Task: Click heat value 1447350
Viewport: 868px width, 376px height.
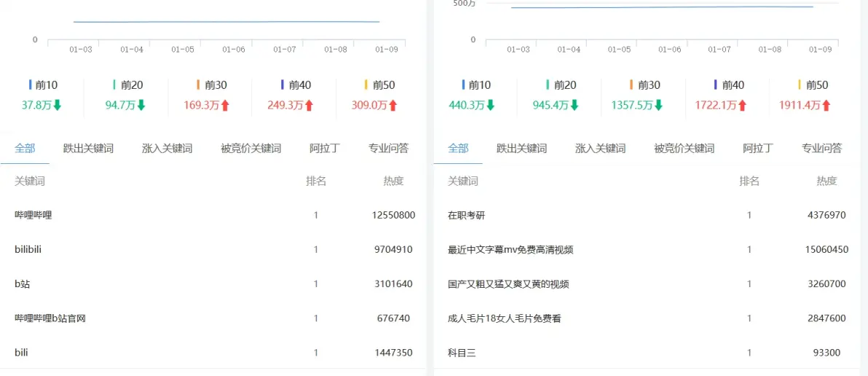Action: click(x=394, y=353)
